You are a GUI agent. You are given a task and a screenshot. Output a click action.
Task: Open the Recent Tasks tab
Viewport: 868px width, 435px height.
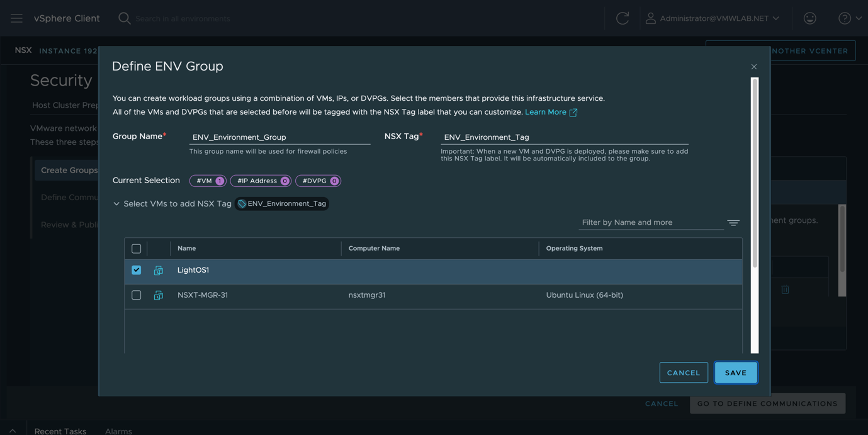60,431
